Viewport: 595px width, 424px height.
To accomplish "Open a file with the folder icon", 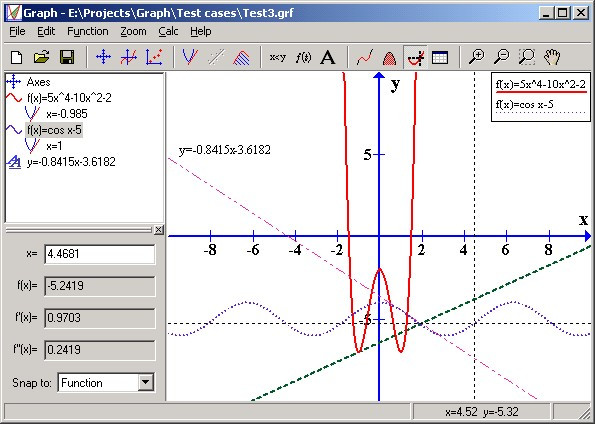I will coord(41,58).
